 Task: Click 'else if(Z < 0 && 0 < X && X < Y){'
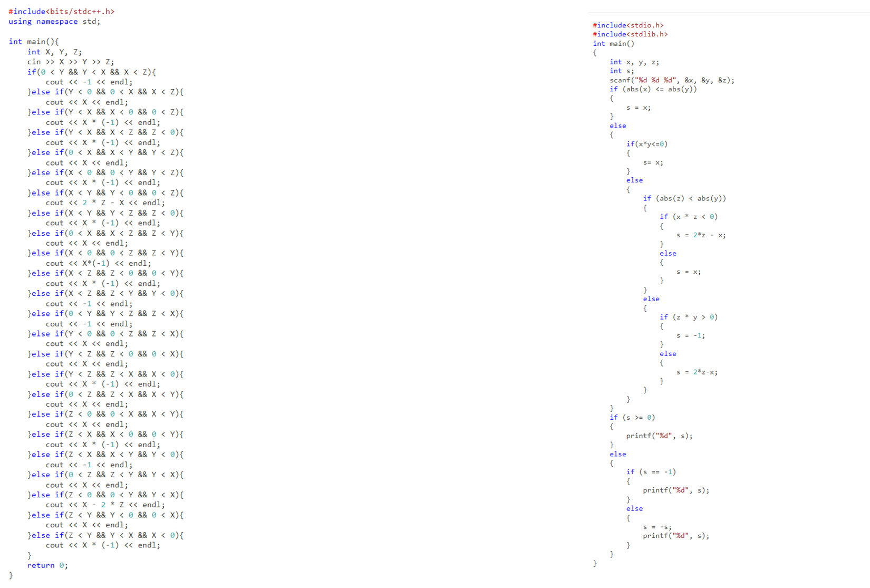[x=108, y=415]
